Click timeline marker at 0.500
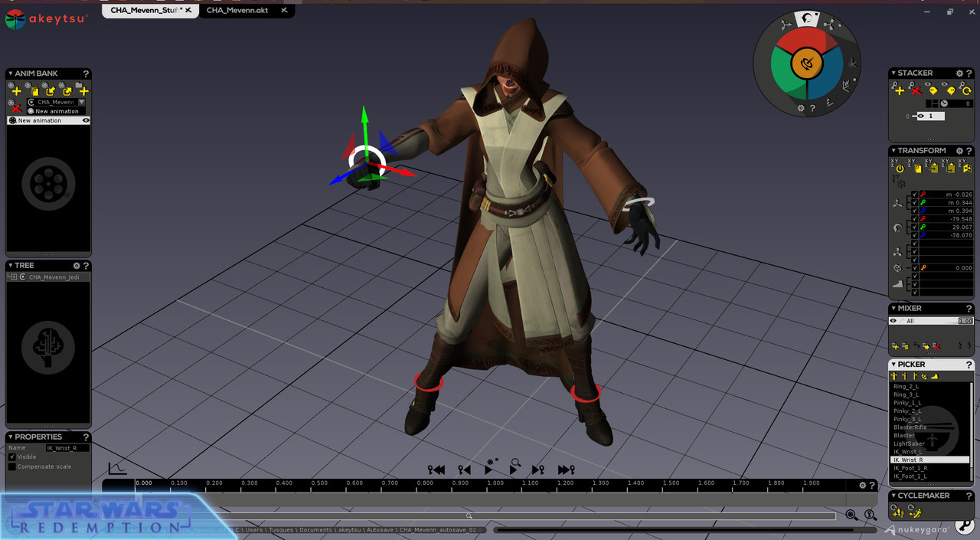The width and height of the screenshot is (980, 540). (x=319, y=483)
